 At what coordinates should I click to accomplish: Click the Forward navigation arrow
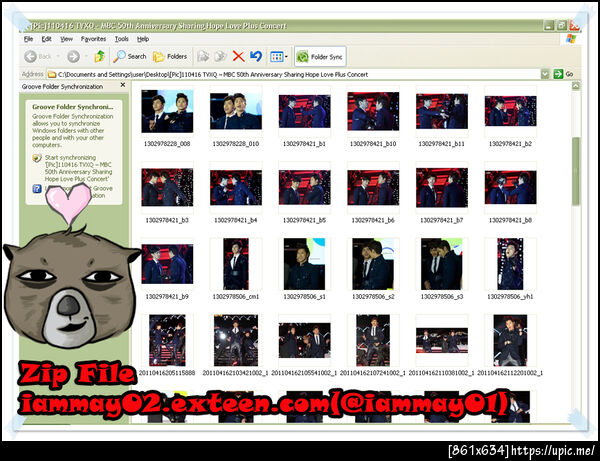click(73, 57)
